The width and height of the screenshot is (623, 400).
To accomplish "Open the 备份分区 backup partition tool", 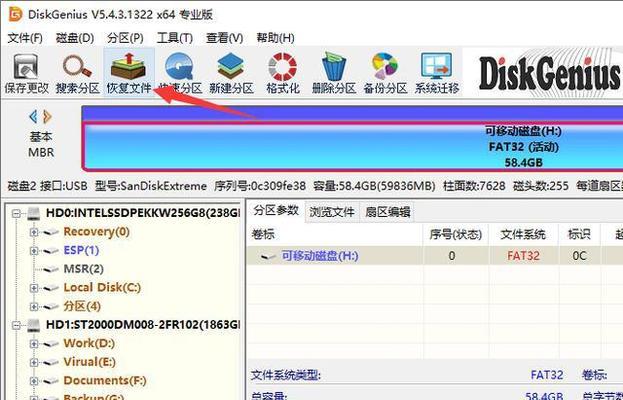I will [385, 74].
